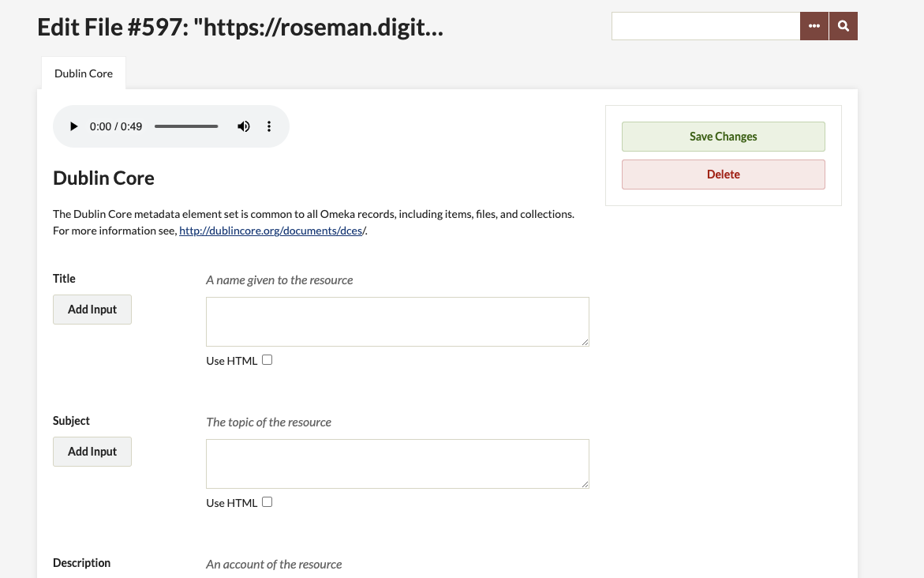Screen dimensions: 924x578
Task: Grab the Subject textarea resize handle
Action: [585, 484]
